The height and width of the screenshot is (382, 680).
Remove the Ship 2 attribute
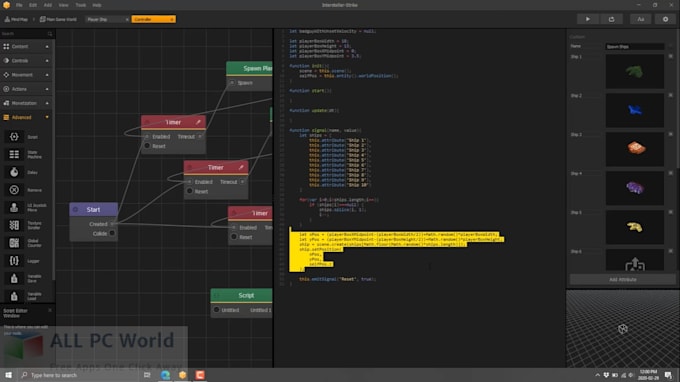pos(670,95)
